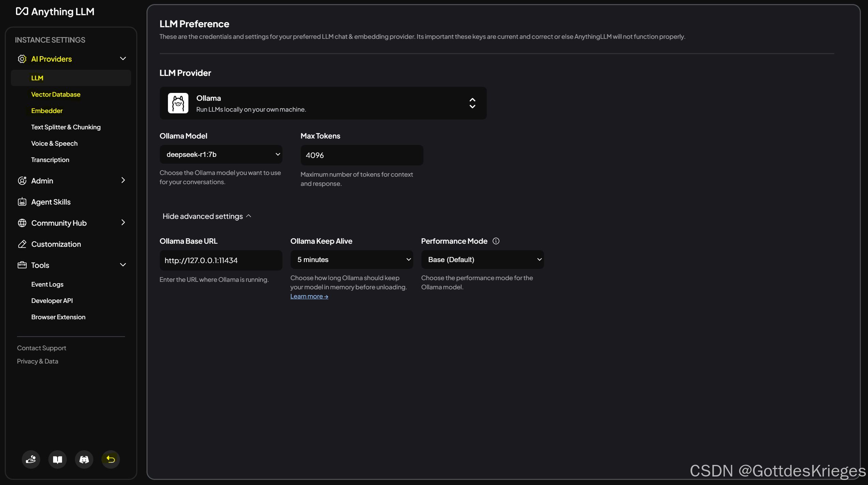868x485 pixels.
Task: Open Agent Skills from the sidebar
Action: pyautogui.click(x=51, y=202)
